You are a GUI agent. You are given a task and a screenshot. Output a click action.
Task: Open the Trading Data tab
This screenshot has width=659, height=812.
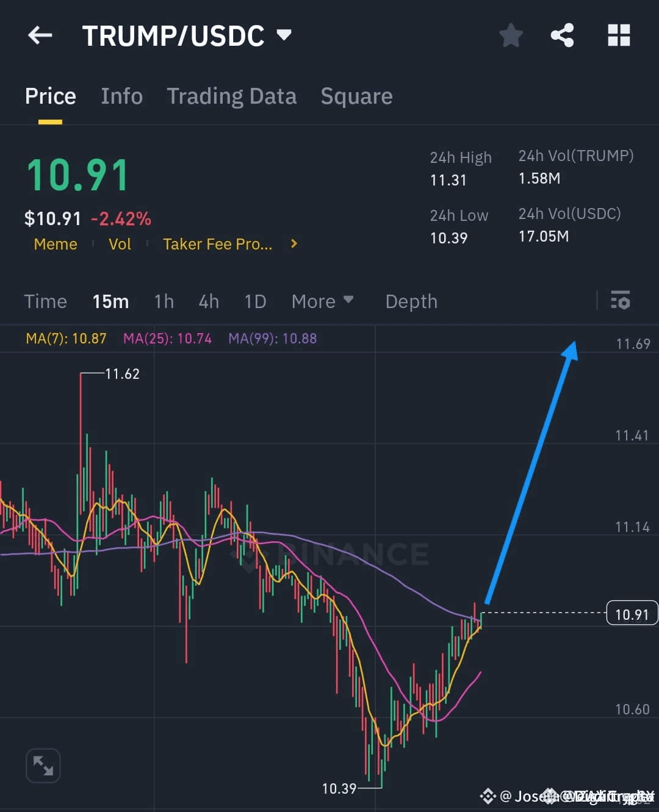[232, 96]
